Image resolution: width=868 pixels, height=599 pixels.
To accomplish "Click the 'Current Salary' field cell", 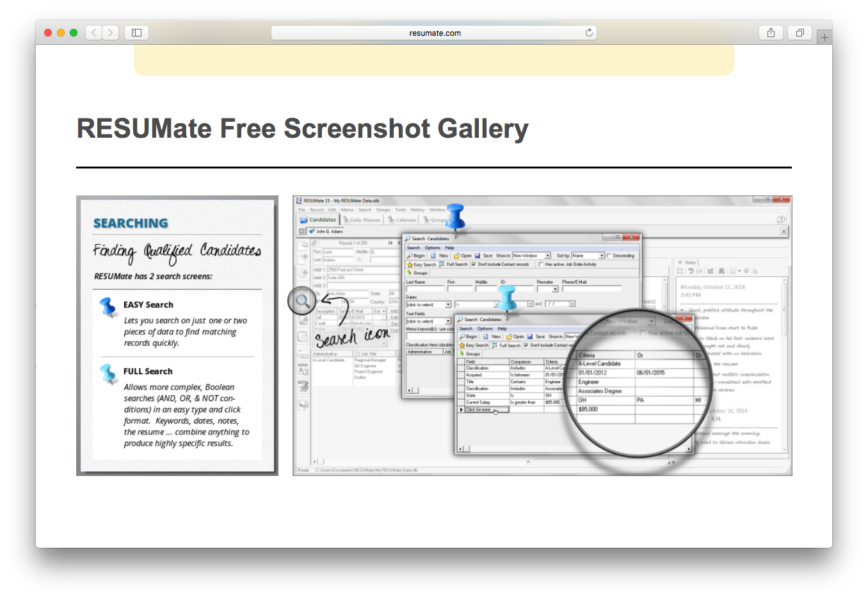I will point(486,402).
